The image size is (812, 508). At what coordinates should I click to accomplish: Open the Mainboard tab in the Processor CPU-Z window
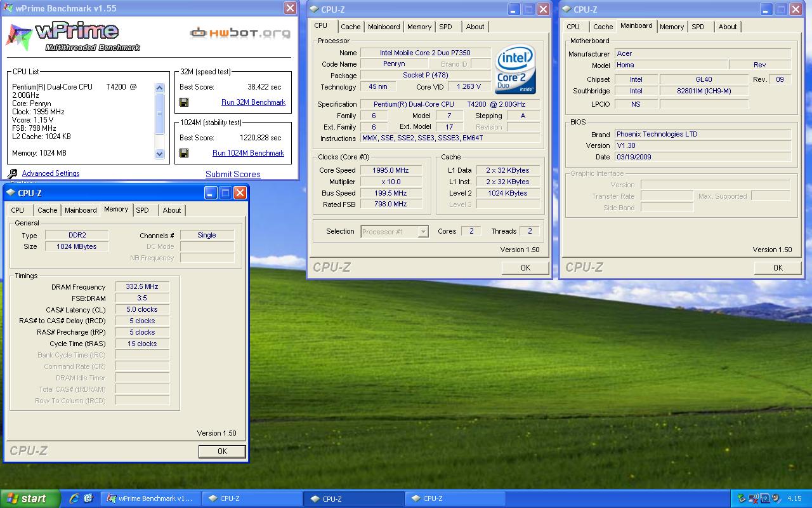tap(384, 27)
